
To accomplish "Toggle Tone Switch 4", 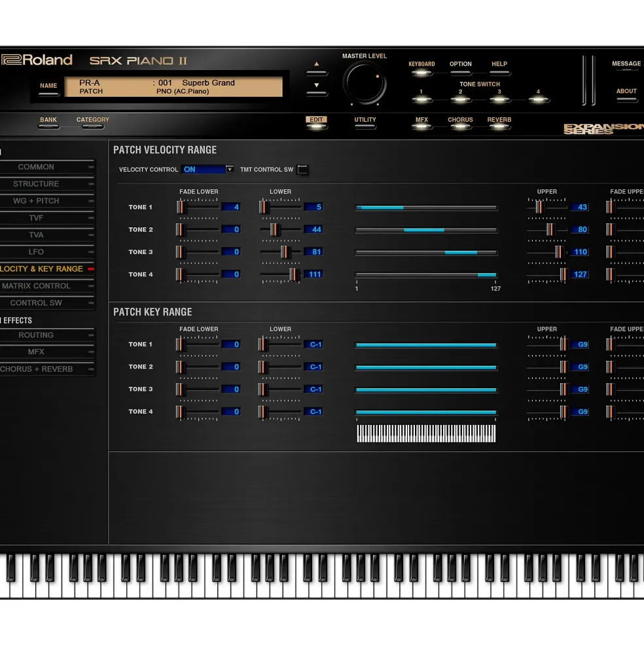I will (539, 100).
